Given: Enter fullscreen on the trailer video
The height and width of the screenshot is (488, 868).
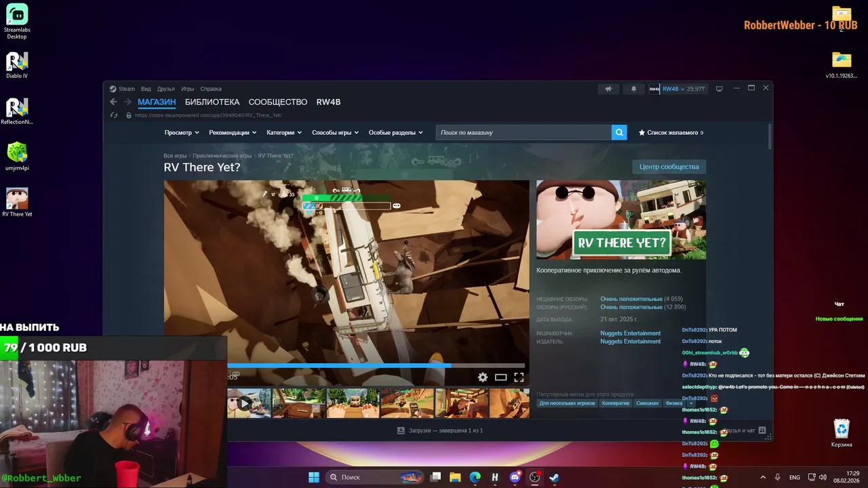Looking at the screenshot, I should [x=519, y=378].
